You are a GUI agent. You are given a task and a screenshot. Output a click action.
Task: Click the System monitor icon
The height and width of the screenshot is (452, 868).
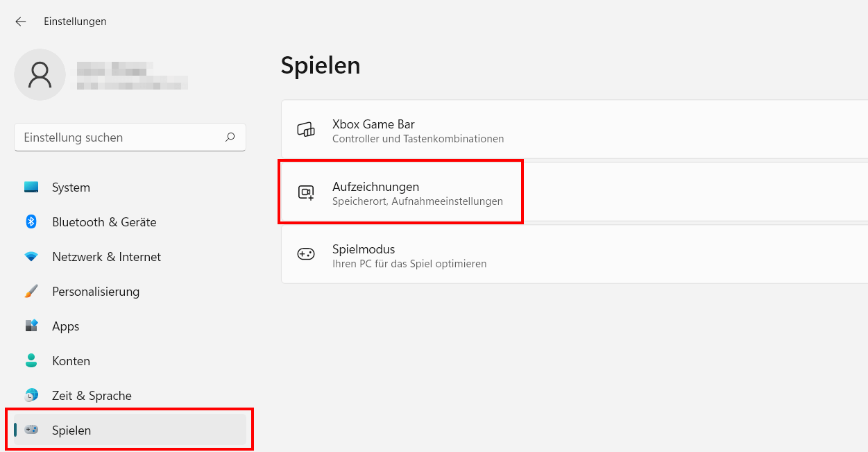click(x=31, y=187)
